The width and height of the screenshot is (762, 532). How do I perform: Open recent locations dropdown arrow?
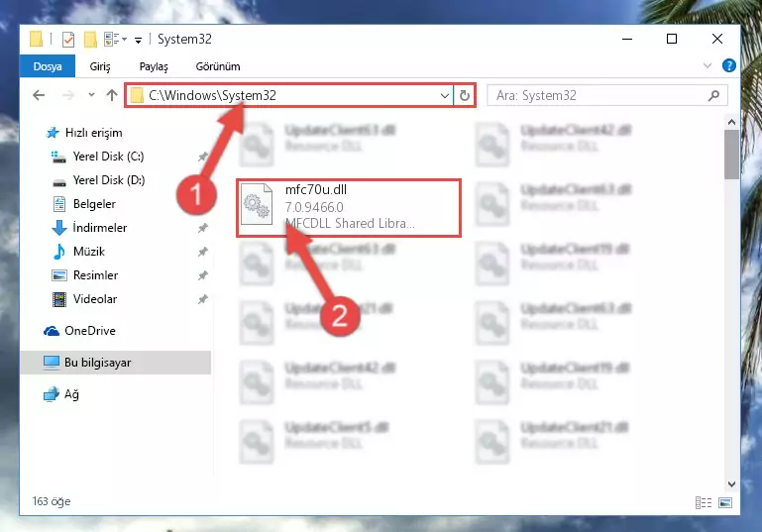click(x=91, y=95)
